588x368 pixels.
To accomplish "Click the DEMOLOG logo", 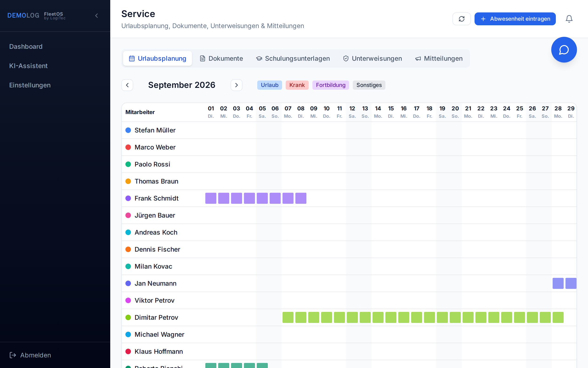I will tap(23, 16).
